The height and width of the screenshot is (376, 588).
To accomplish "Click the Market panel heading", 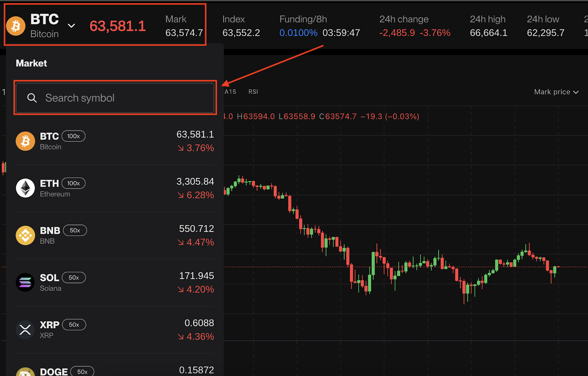I will tap(32, 63).
